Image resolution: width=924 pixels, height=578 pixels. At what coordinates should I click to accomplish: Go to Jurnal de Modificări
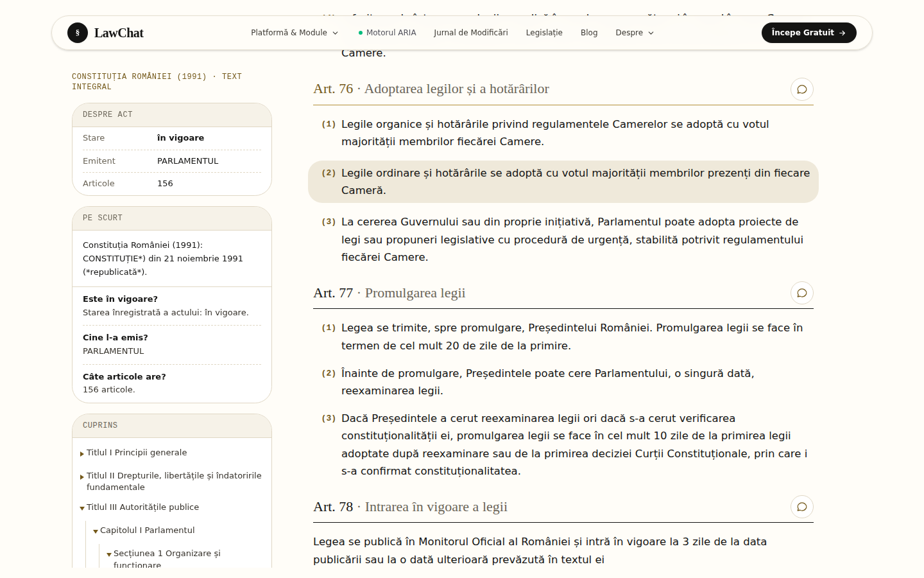471,33
